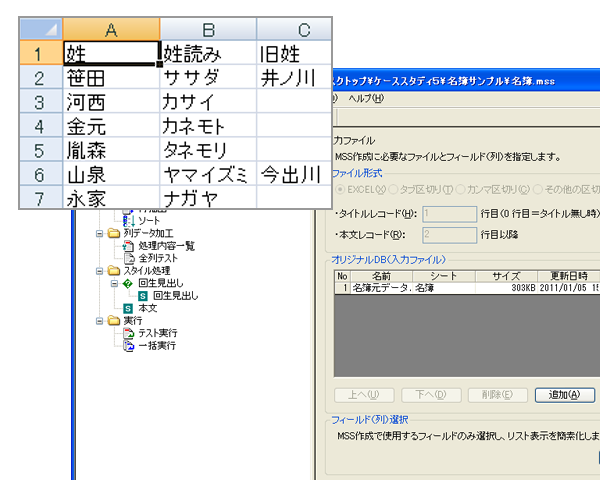This screenshot has height=480, width=600.
Task: Click cell containing 笹田
Action: point(111,77)
